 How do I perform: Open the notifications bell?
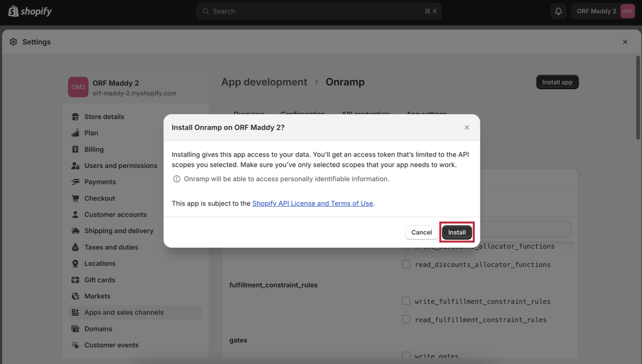tap(558, 11)
